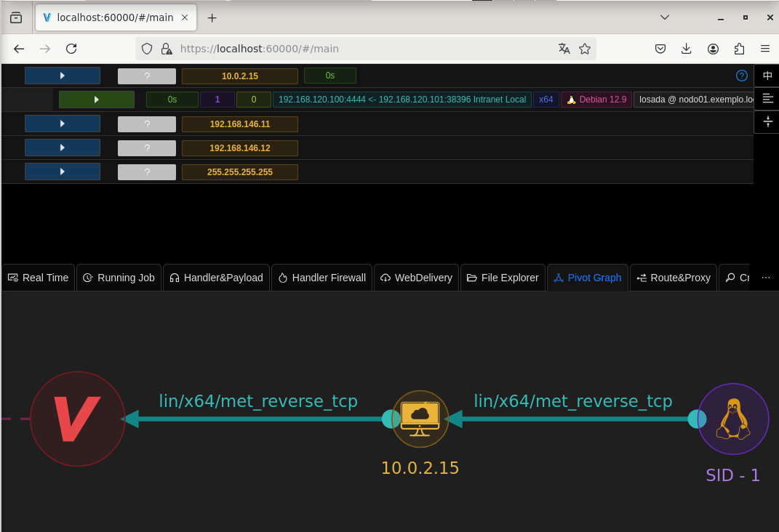Viewport: 779px width, 532px height.
Task: Click the left lin/x64/met_reverse_tcp edge label
Action: click(x=258, y=400)
